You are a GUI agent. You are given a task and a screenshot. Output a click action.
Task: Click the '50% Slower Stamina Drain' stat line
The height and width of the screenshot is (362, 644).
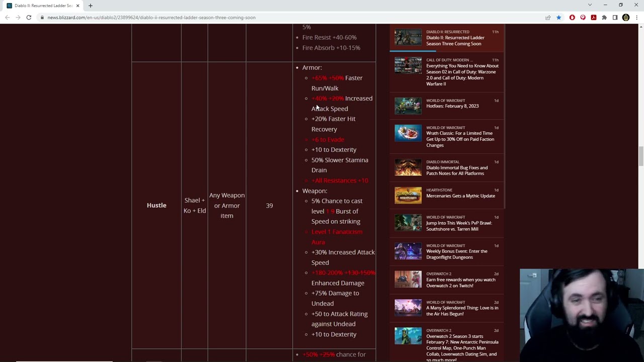[340, 165]
